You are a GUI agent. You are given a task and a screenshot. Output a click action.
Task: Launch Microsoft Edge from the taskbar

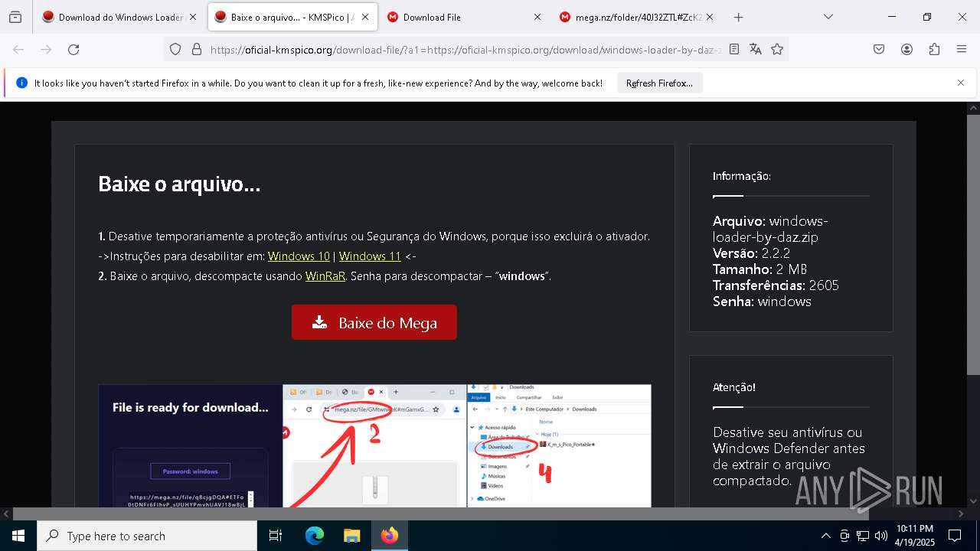(315, 536)
